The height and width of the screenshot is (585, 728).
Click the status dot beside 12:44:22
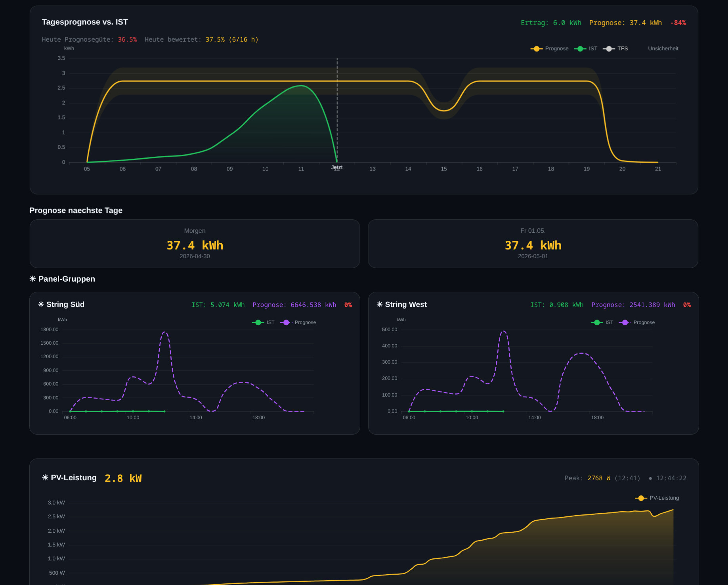[650, 478]
